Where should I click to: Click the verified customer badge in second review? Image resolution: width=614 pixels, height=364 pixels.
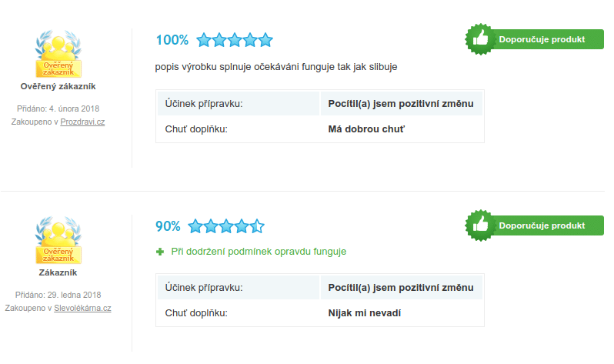tap(58, 240)
